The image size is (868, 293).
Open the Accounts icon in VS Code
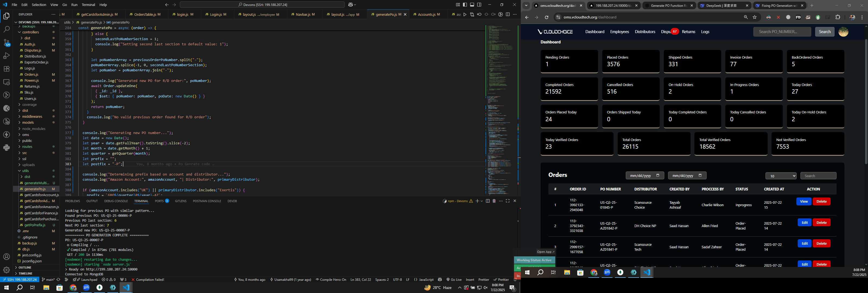coord(7,257)
